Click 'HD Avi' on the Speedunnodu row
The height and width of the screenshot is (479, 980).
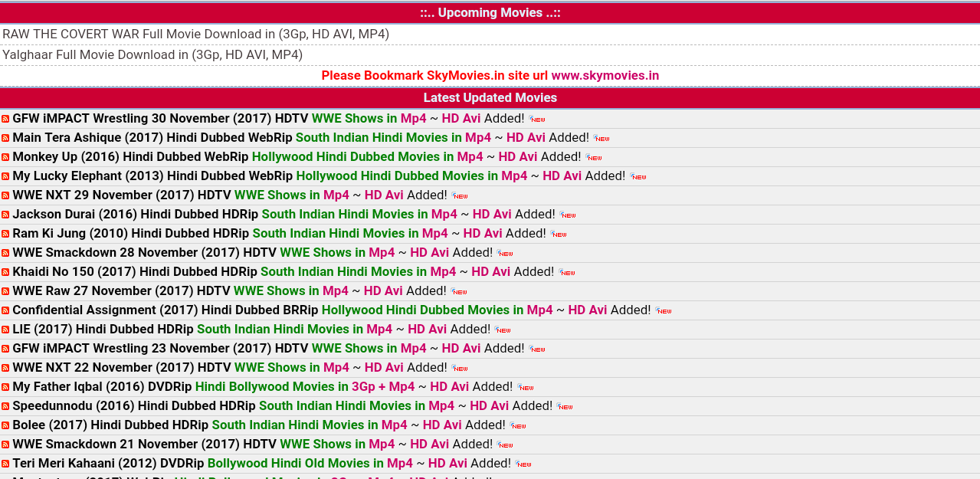tap(490, 406)
